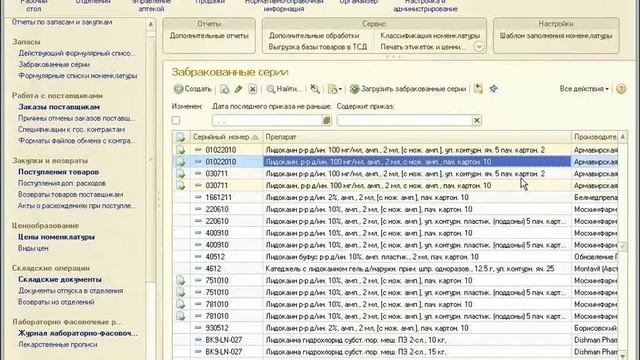Click sort indicator on Серийный номер column
Viewport: 640px width, 360px height.
(x=256, y=137)
